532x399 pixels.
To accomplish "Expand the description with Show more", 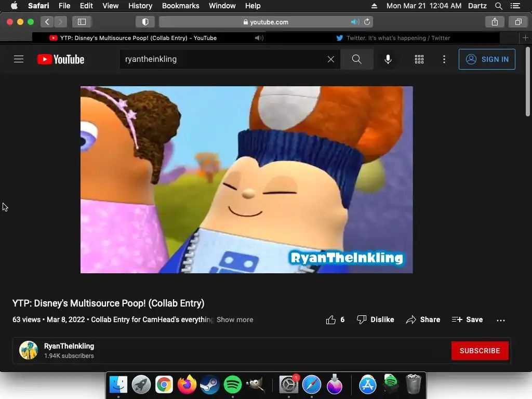I will [235, 320].
